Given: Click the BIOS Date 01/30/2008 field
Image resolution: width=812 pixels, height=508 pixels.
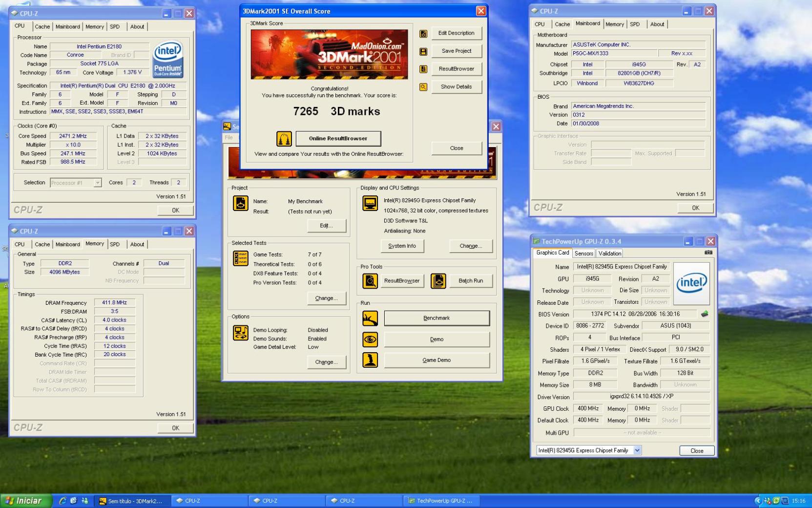Looking at the screenshot, I should click(639, 124).
